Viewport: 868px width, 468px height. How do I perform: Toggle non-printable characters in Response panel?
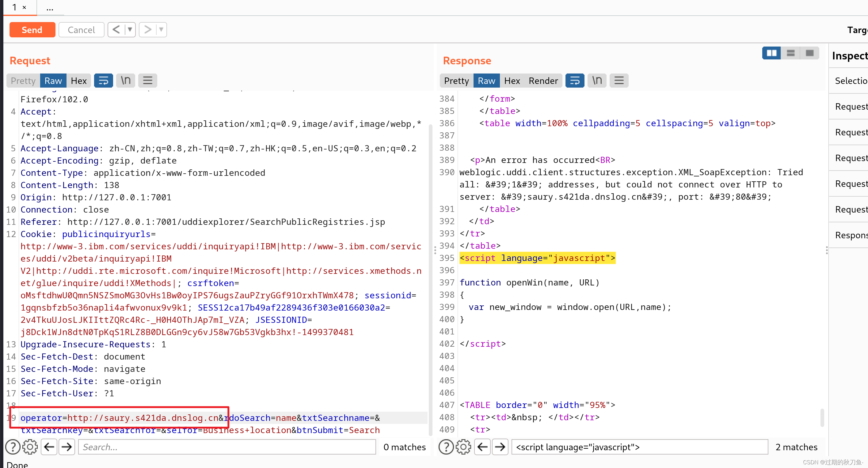(x=597, y=81)
